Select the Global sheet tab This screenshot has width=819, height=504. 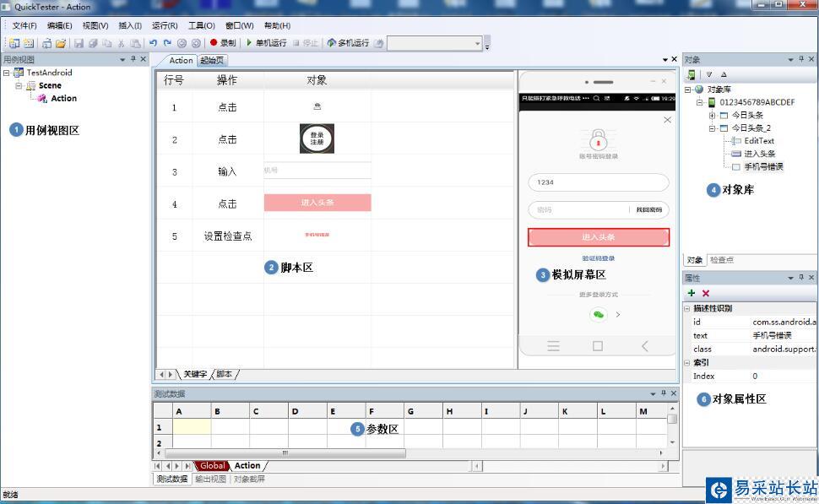pos(212,465)
